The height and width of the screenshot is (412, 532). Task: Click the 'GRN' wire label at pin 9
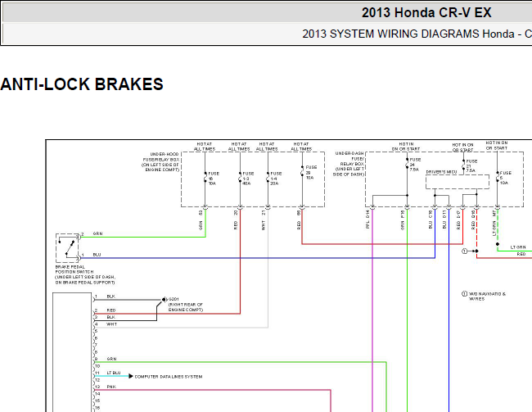(x=111, y=359)
